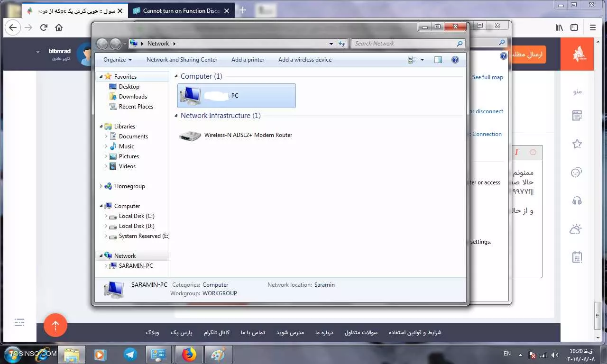
Task: Click the headphones icon in website sidebar
Action: [x=577, y=200]
